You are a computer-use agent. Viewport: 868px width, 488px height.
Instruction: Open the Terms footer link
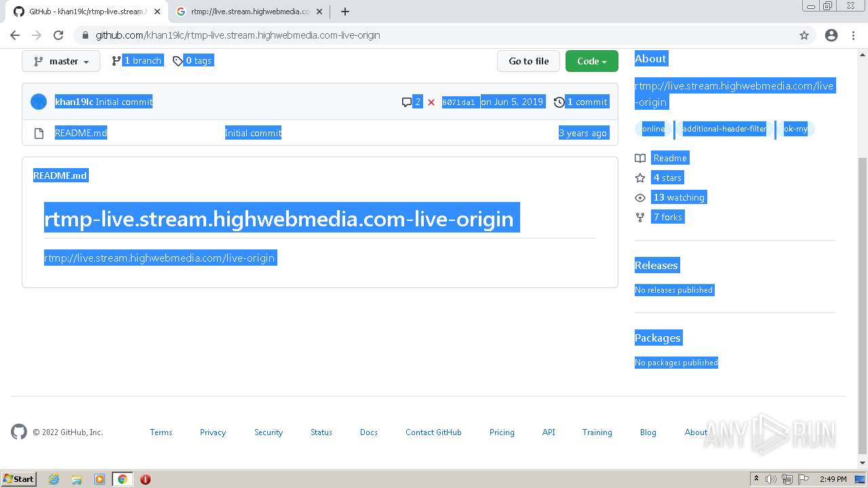click(x=161, y=432)
